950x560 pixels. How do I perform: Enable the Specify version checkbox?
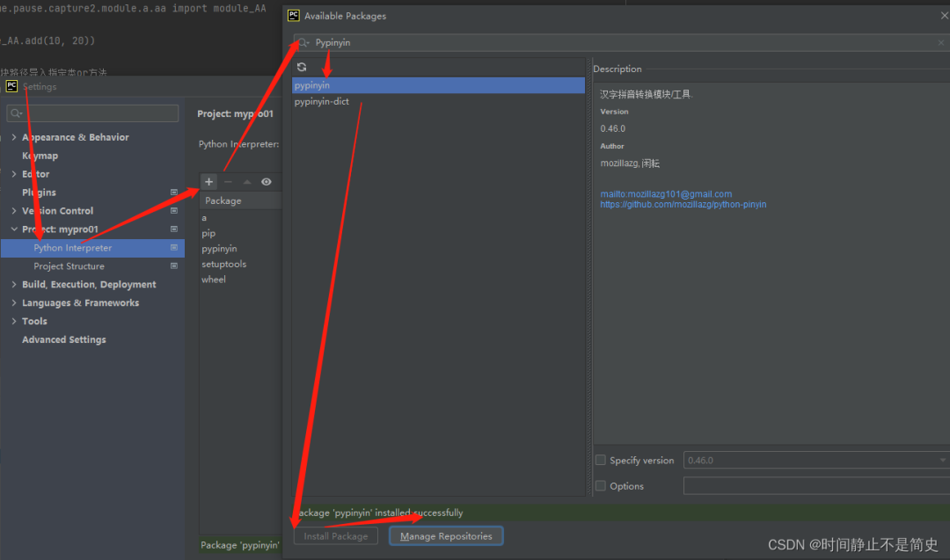(x=601, y=460)
